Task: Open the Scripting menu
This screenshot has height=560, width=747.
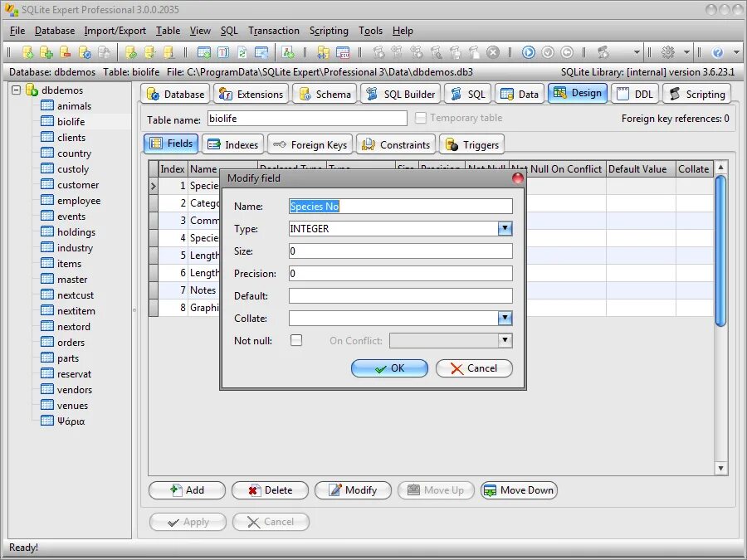Action: (x=329, y=31)
